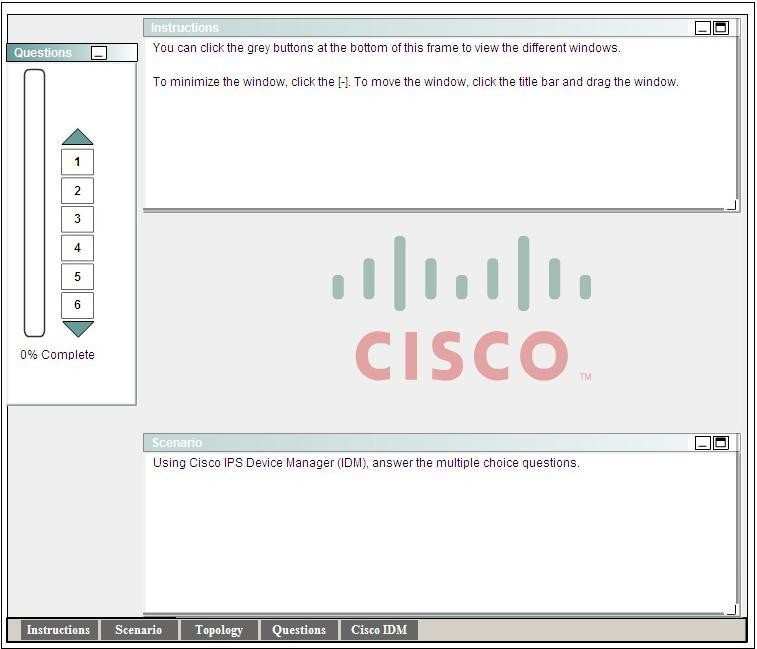757x649 pixels.
Task: Minimize the Instructions window
Action: [702, 28]
